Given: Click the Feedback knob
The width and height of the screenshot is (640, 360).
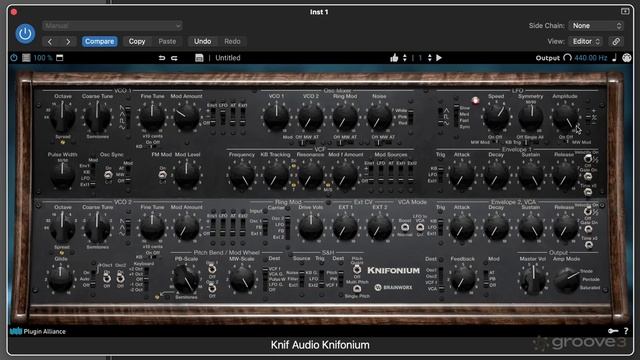Looking at the screenshot, I should coord(463,279).
